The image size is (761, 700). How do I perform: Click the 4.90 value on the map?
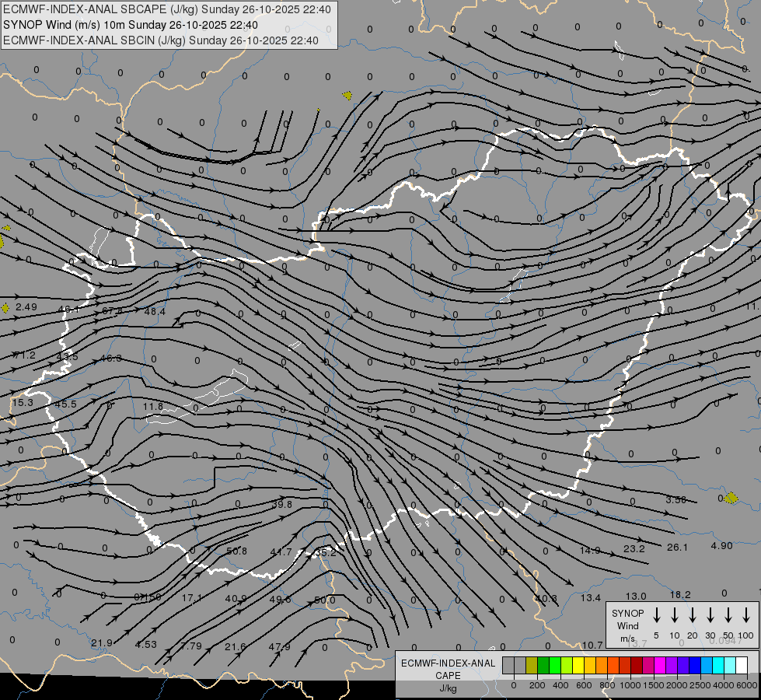(721, 545)
